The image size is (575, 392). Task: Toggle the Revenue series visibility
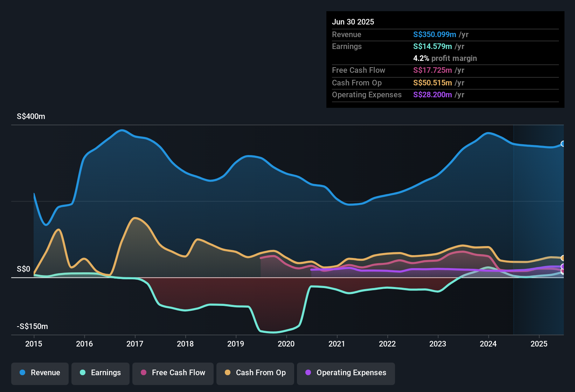40,373
